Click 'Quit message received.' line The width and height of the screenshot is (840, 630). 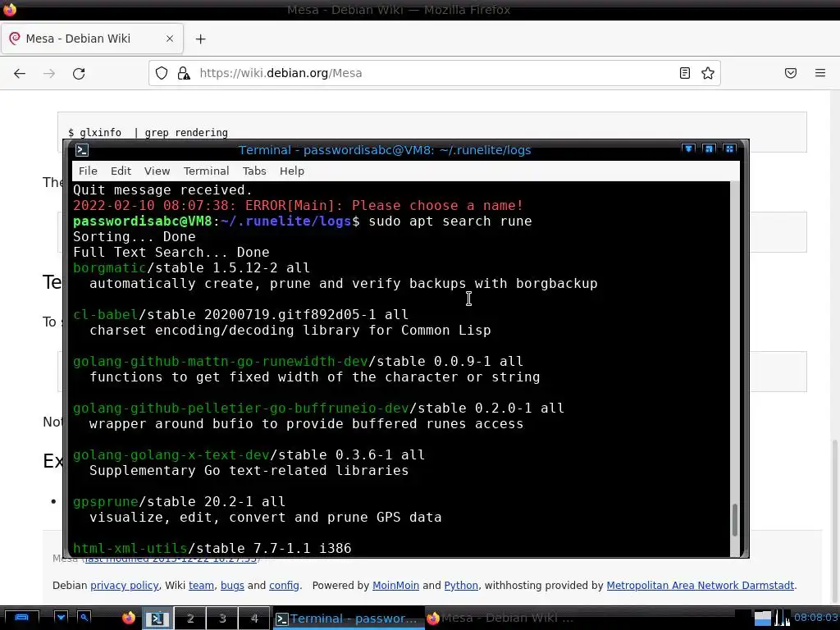(162, 190)
